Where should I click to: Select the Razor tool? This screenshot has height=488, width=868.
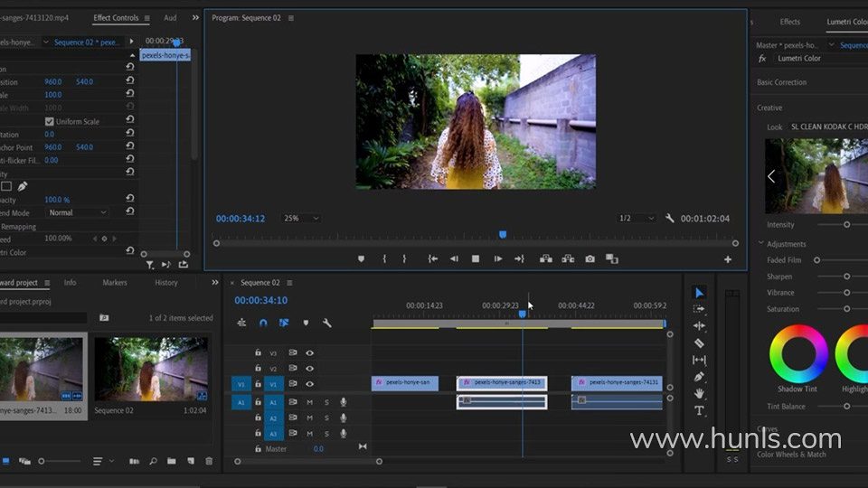(699, 343)
